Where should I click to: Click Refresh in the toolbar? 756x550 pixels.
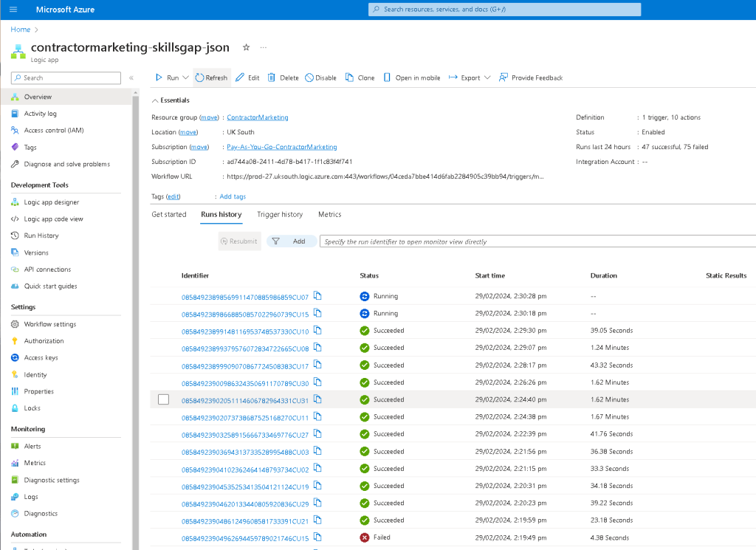pyautogui.click(x=212, y=78)
